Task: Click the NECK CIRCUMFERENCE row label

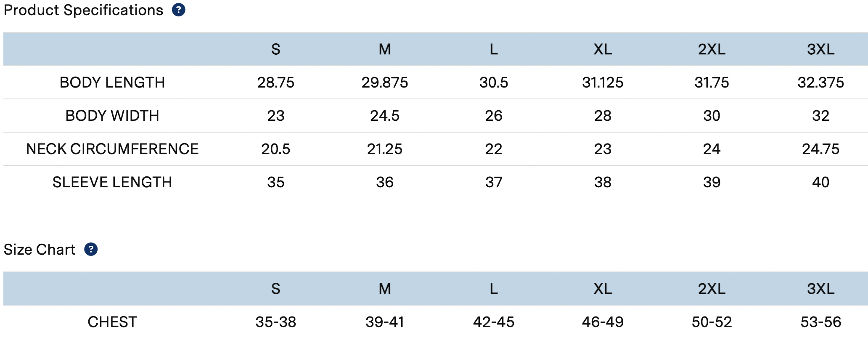Action: coord(112,149)
